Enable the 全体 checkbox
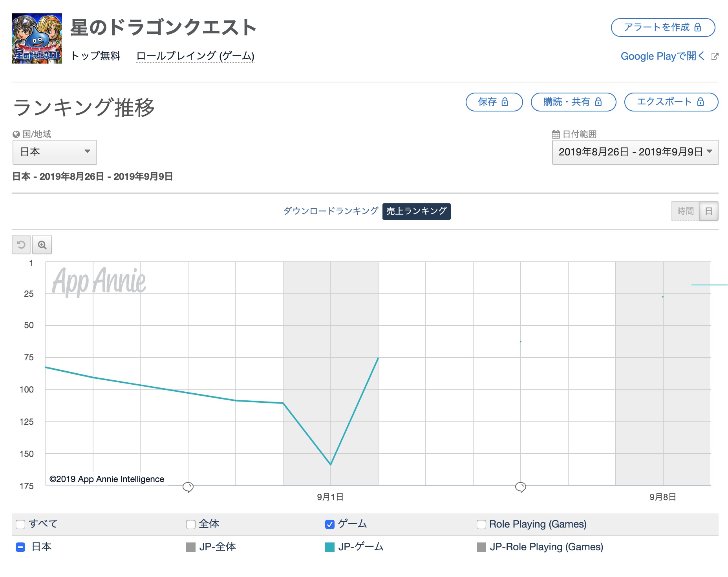 (x=191, y=524)
